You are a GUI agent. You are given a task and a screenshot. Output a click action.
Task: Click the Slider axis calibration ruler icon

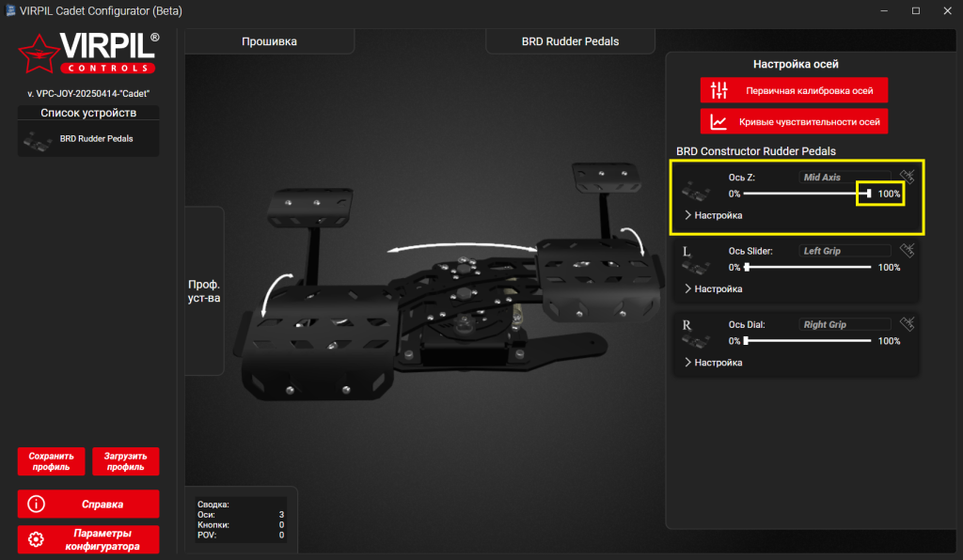[907, 251]
